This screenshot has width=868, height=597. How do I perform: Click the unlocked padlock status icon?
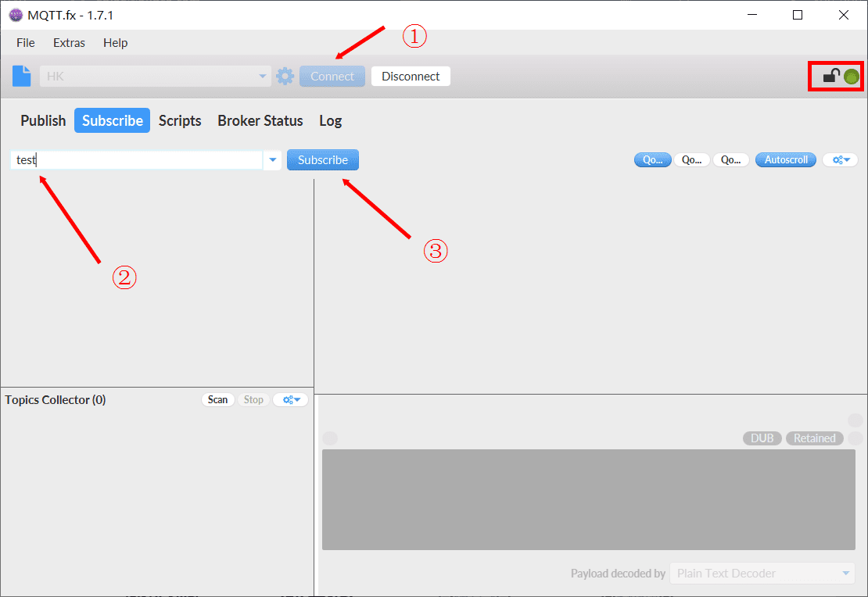(x=831, y=75)
